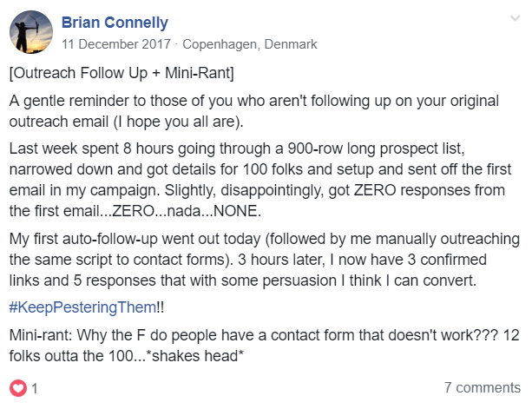Click the 'Mini-rant: Why the F' paragraph
The height and width of the screenshot is (409, 532).
click(265, 346)
